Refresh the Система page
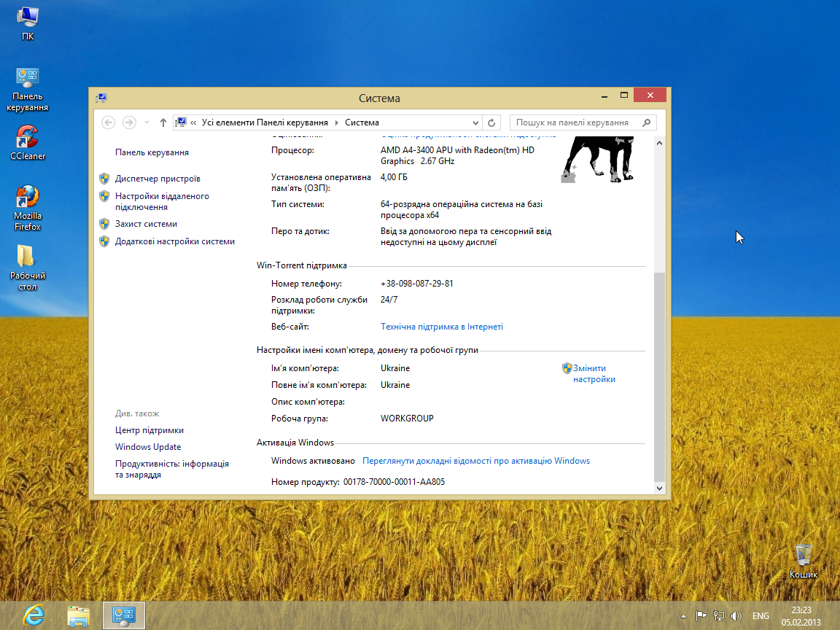Viewport: 840px width, 630px height. click(x=491, y=122)
